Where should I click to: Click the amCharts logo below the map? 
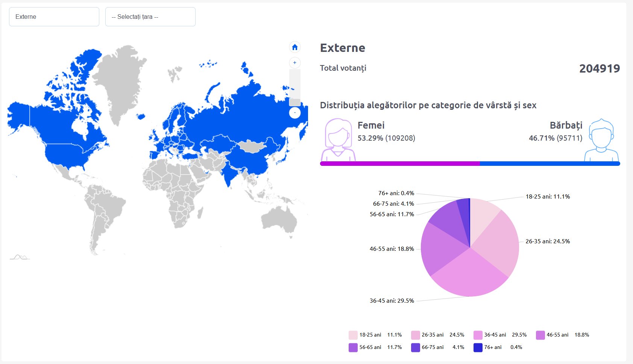(x=20, y=257)
